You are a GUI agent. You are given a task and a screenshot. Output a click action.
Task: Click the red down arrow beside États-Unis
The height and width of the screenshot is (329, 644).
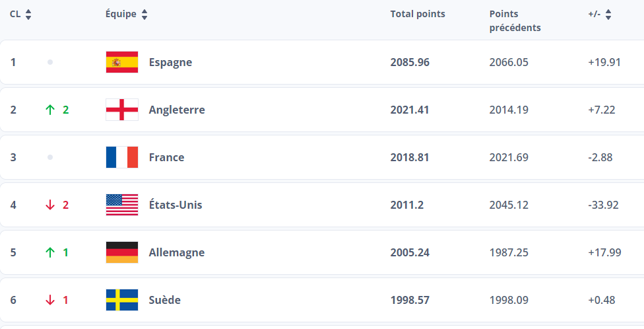[50, 205]
